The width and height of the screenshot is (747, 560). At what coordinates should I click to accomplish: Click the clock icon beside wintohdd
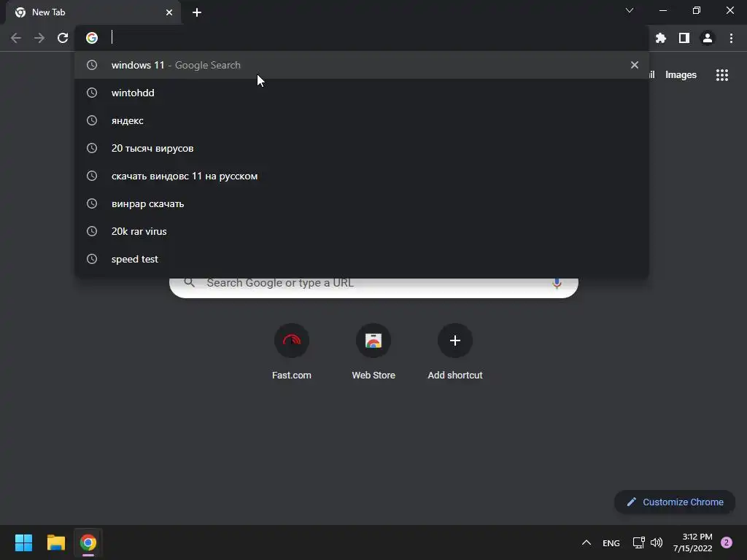click(x=92, y=93)
